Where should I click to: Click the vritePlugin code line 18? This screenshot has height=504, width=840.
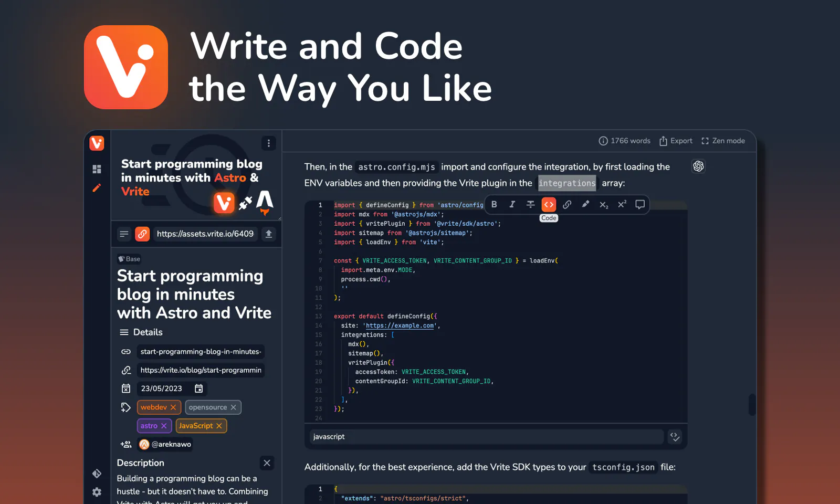click(371, 362)
